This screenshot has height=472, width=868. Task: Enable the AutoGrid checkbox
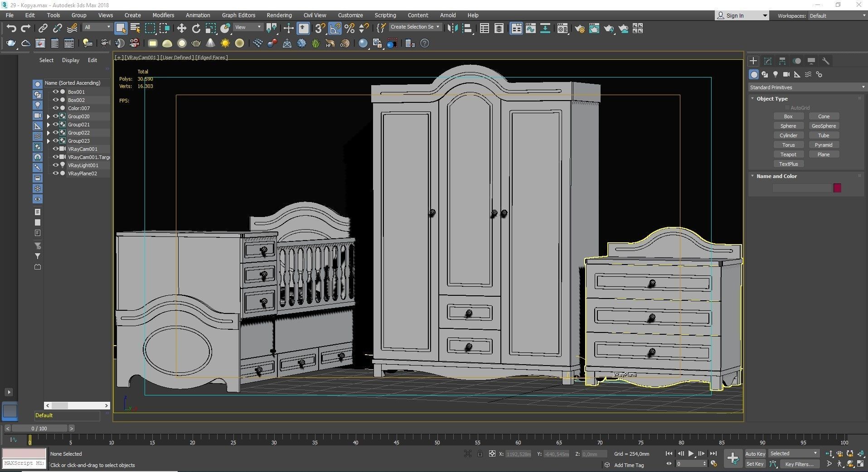pos(786,108)
